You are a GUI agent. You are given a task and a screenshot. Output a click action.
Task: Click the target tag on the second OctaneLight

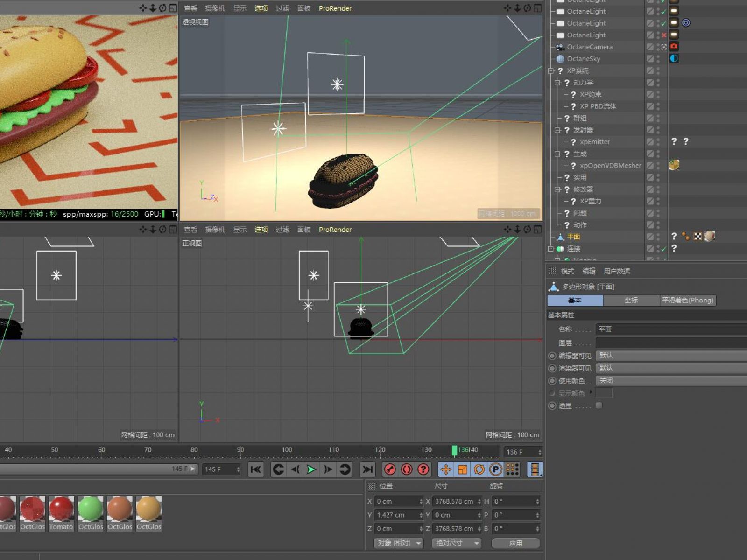pyautogui.click(x=686, y=23)
